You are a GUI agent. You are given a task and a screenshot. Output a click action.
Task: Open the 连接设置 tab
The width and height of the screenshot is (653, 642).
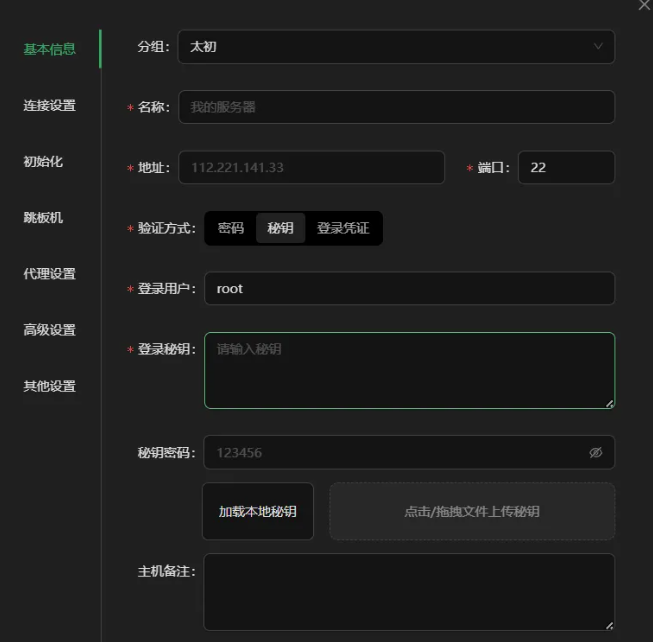49,105
